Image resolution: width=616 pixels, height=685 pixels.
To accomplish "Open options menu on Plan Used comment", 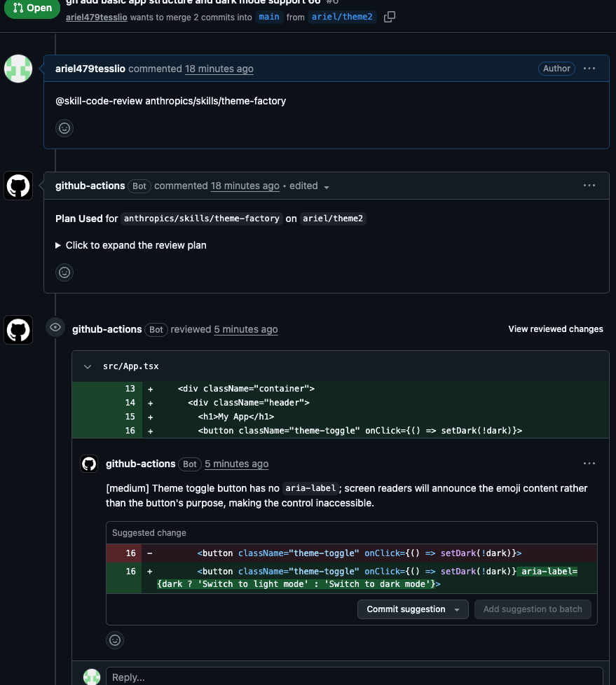I will [x=589, y=186].
